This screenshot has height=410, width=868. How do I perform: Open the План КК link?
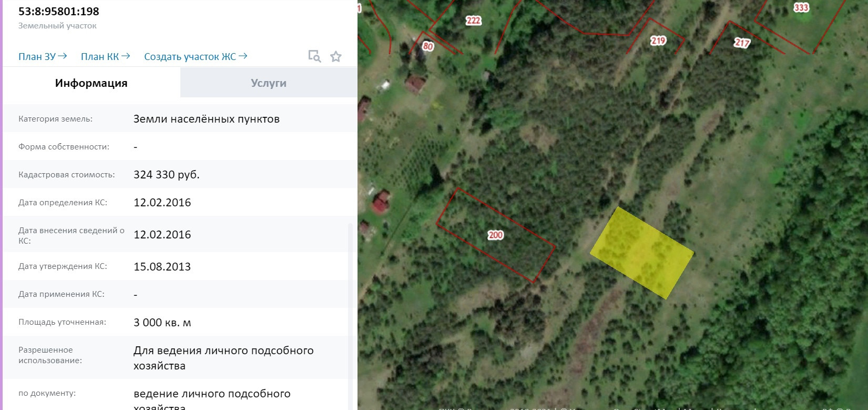105,56
